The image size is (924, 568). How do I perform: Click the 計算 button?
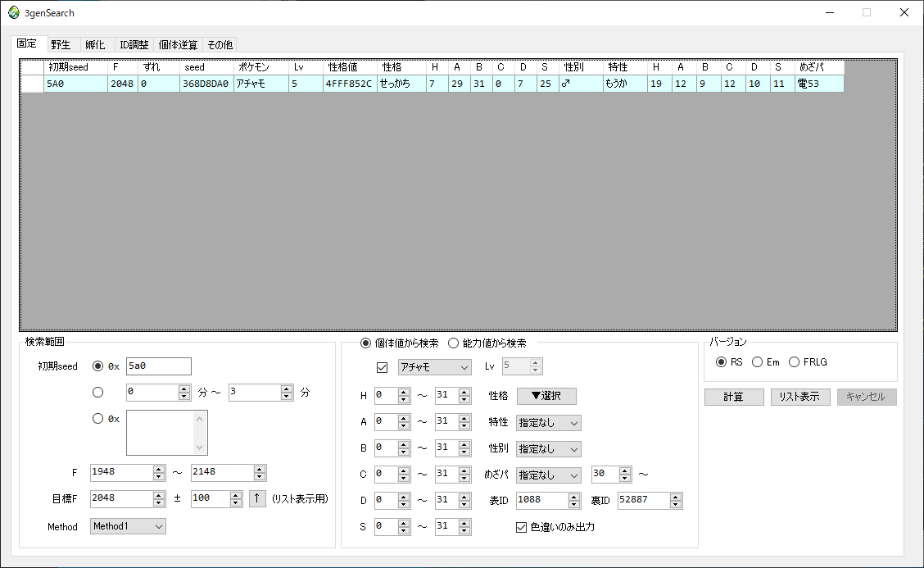pyautogui.click(x=734, y=397)
